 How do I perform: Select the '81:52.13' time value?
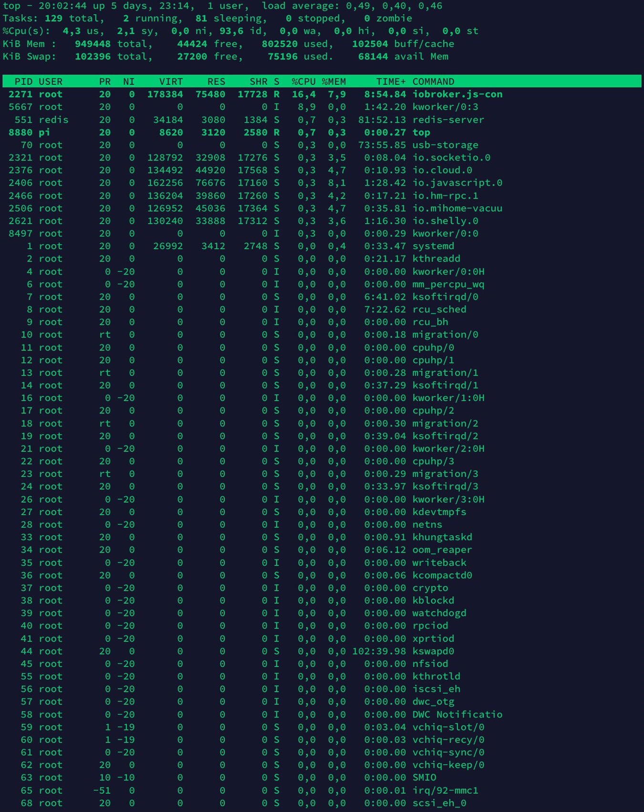point(382,120)
